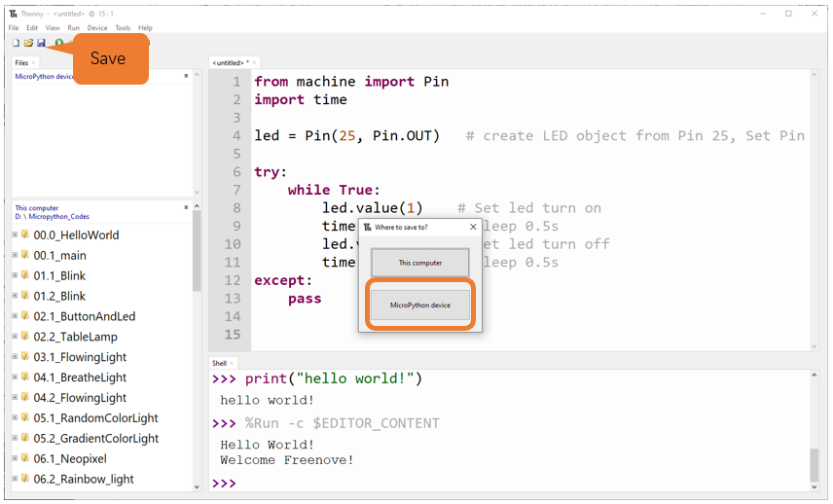Open the Device menu
This screenshot has height=504, width=833.
pos(97,27)
